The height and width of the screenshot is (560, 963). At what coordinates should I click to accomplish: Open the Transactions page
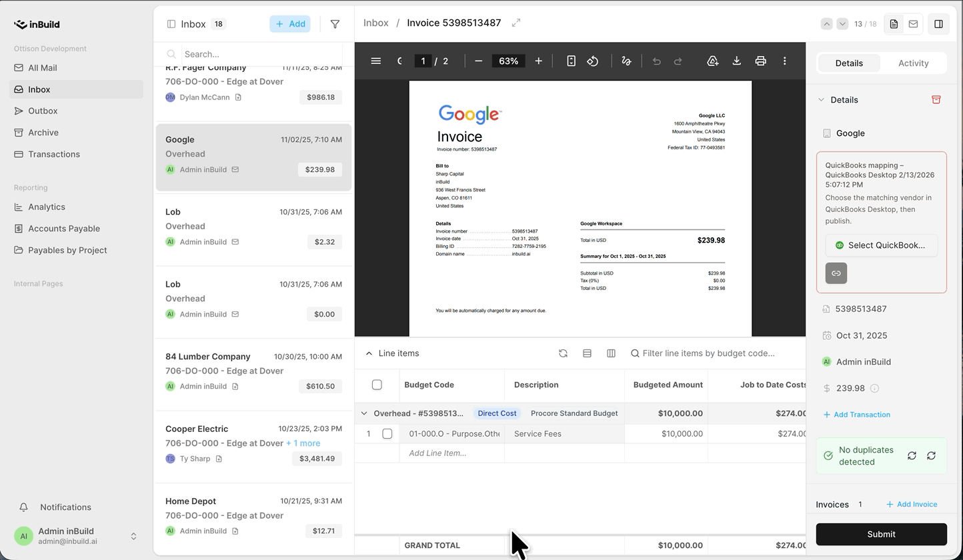click(x=76, y=154)
